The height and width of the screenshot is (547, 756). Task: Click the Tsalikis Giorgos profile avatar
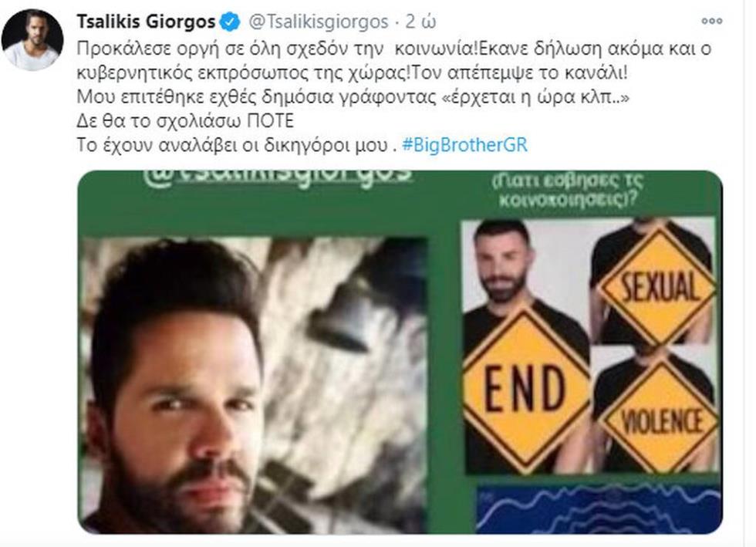(32, 39)
